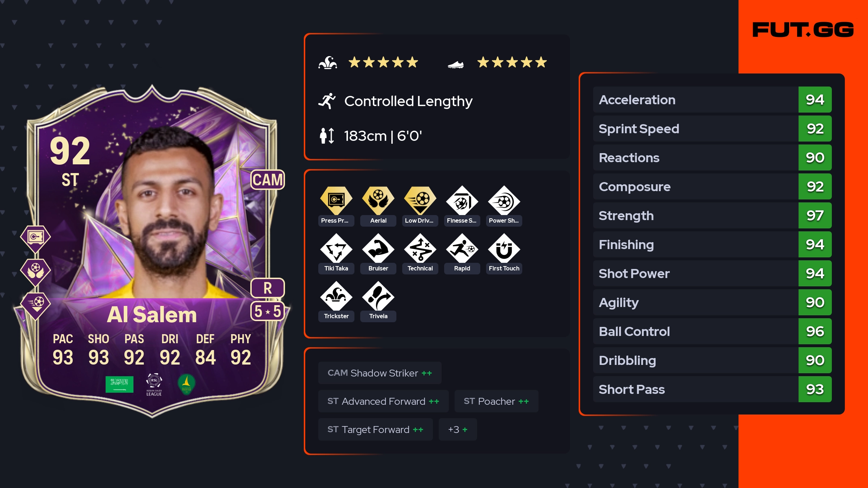
Task: Select the Technical playstyle icon
Action: pyautogui.click(x=420, y=248)
